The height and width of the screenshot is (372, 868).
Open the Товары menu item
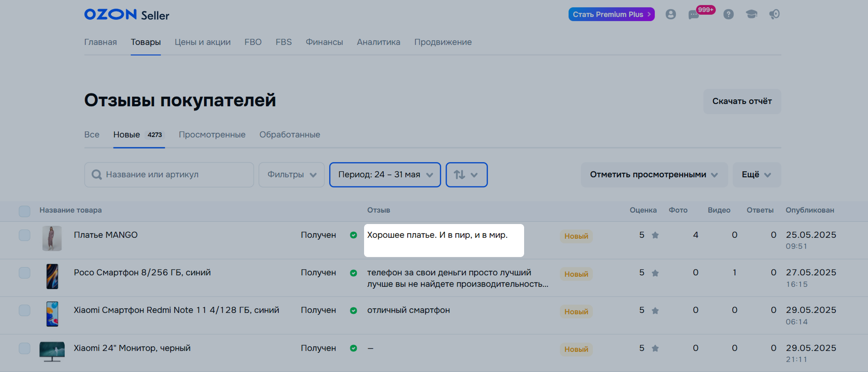tap(146, 42)
